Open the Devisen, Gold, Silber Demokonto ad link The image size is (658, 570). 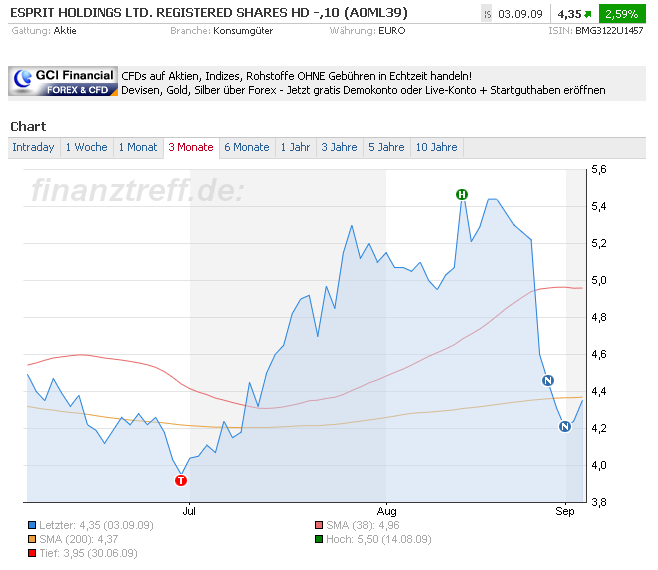363,90
